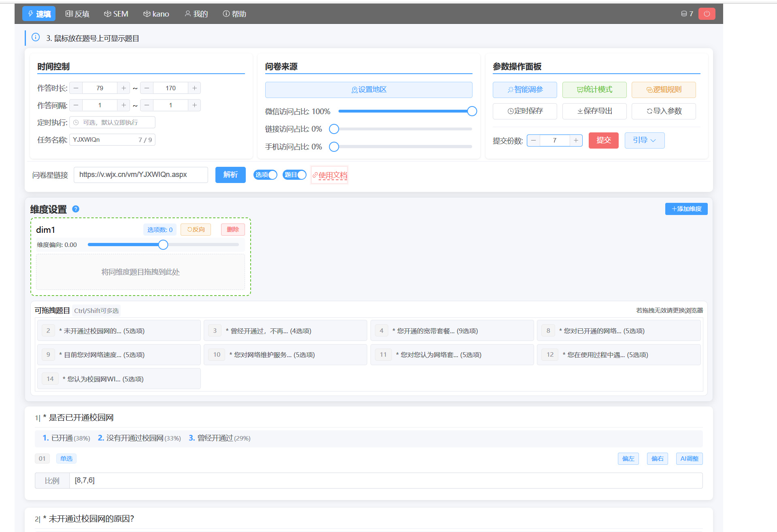Click the blue 解析 button
Screen dimensions: 777x532
(x=230, y=174)
